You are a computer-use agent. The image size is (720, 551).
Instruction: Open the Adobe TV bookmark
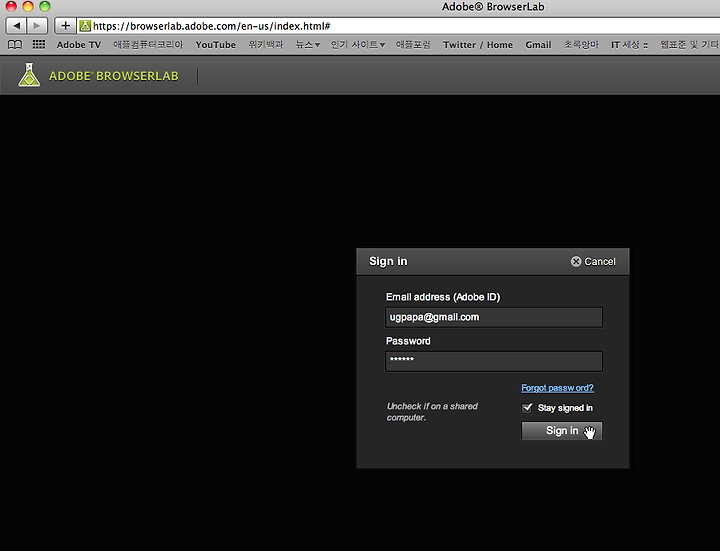79,45
